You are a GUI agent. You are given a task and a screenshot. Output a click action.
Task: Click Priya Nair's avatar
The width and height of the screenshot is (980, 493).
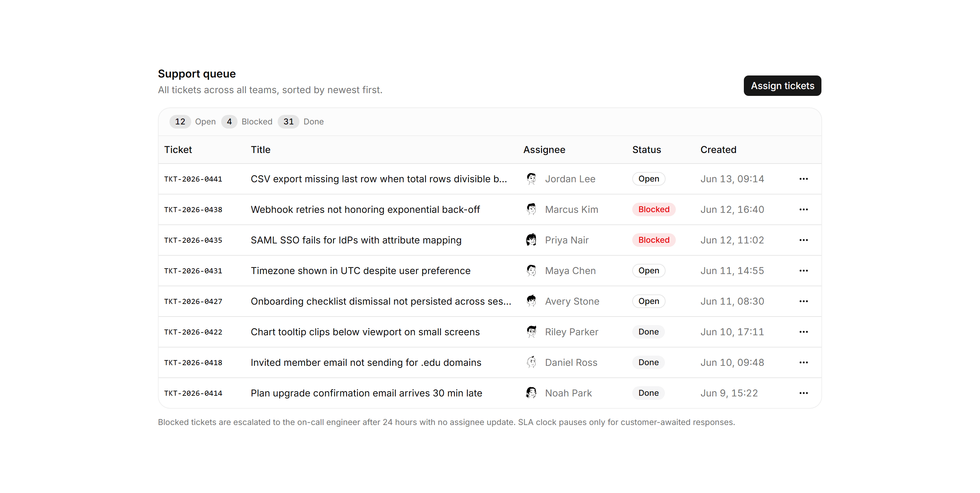point(532,240)
